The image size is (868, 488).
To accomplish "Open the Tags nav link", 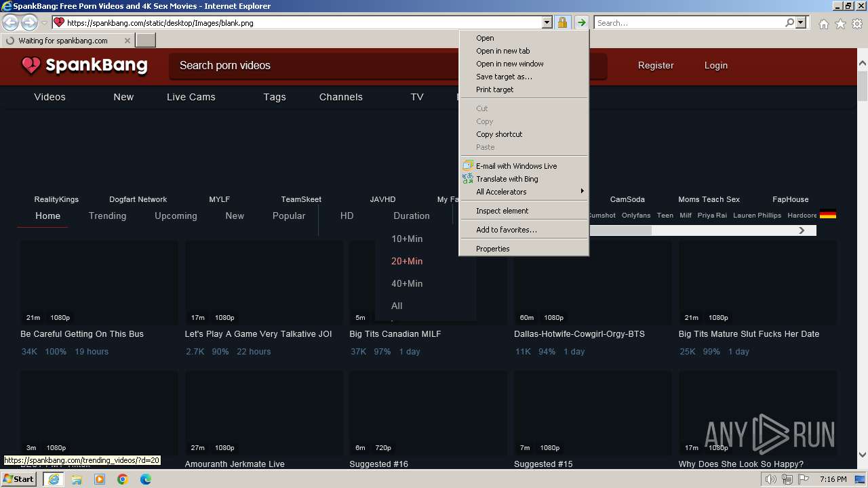I will pyautogui.click(x=275, y=97).
